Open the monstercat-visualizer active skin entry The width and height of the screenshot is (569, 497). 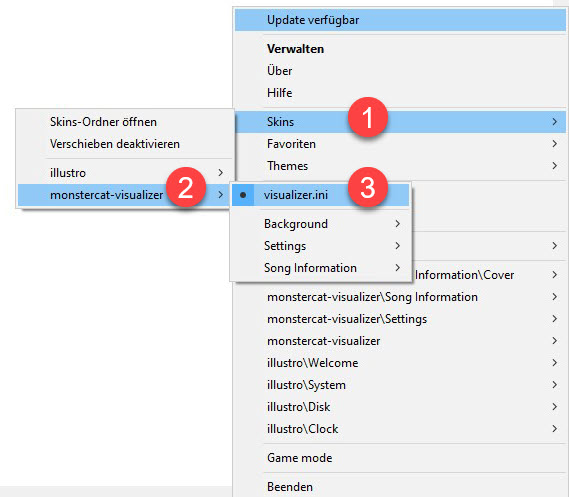pyautogui.click(x=400, y=341)
